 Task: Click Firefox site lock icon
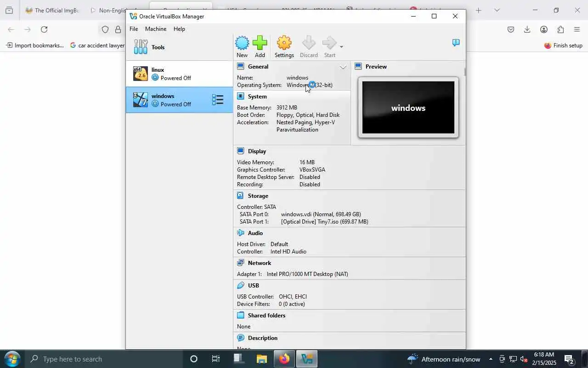[x=118, y=29]
